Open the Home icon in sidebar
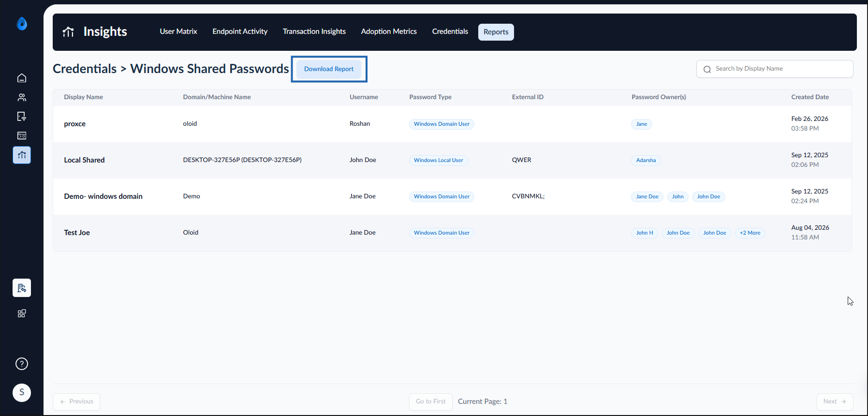868x416 pixels. pyautogui.click(x=22, y=78)
